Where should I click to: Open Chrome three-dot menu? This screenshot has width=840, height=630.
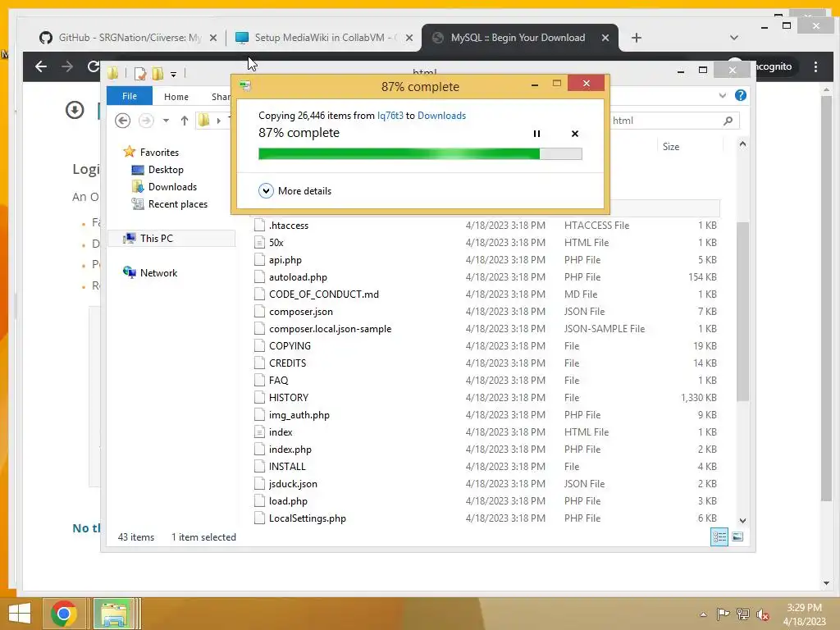coord(815,66)
